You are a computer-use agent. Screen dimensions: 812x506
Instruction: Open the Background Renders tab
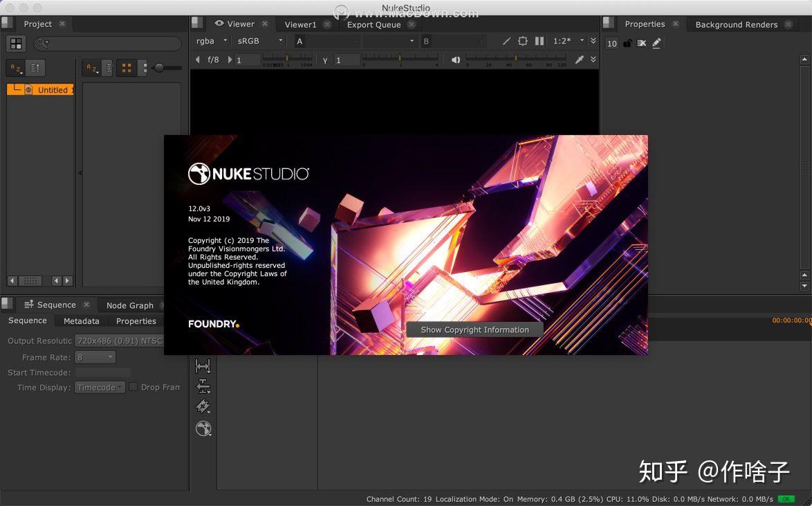tap(737, 24)
